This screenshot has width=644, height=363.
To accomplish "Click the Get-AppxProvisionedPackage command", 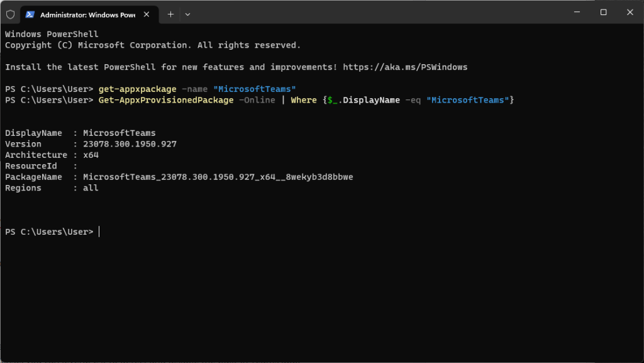I will (x=166, y=101).
